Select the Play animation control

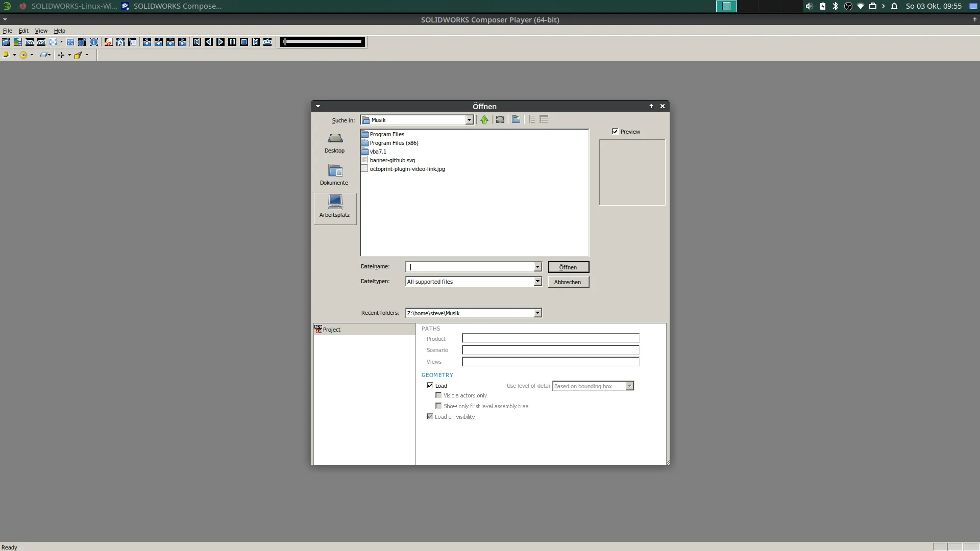pyautogui.click(x=220, y=42)
